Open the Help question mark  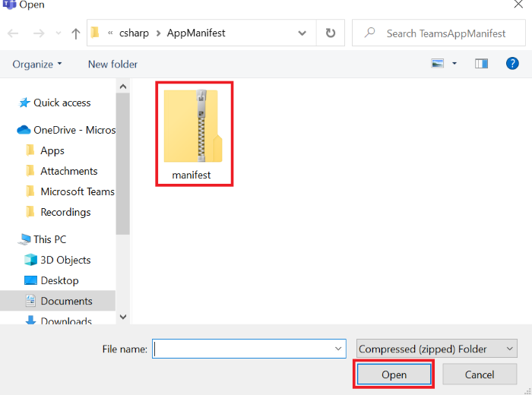coord(512,63)
